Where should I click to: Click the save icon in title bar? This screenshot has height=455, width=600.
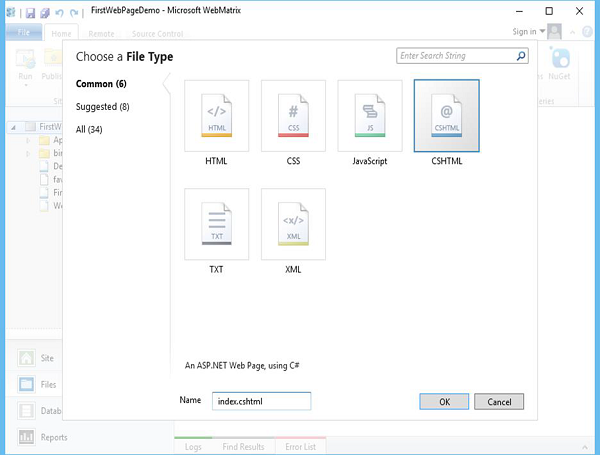tap(32, 11)
